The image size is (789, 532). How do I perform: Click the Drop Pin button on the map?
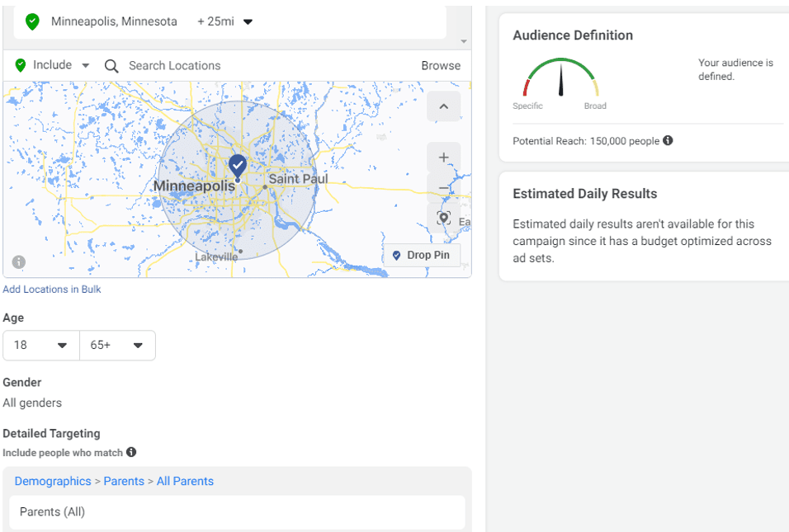click(x=422, y=255)
